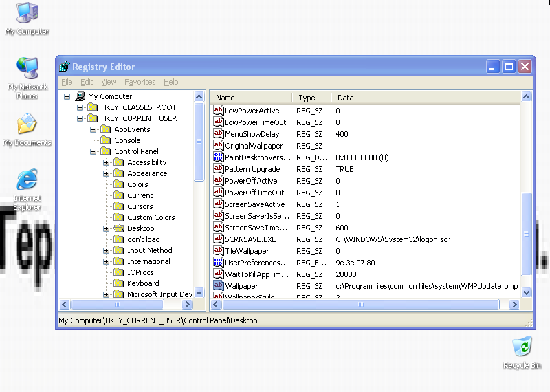
Task: Open the Favorites menu
Action: pos(140,82)
